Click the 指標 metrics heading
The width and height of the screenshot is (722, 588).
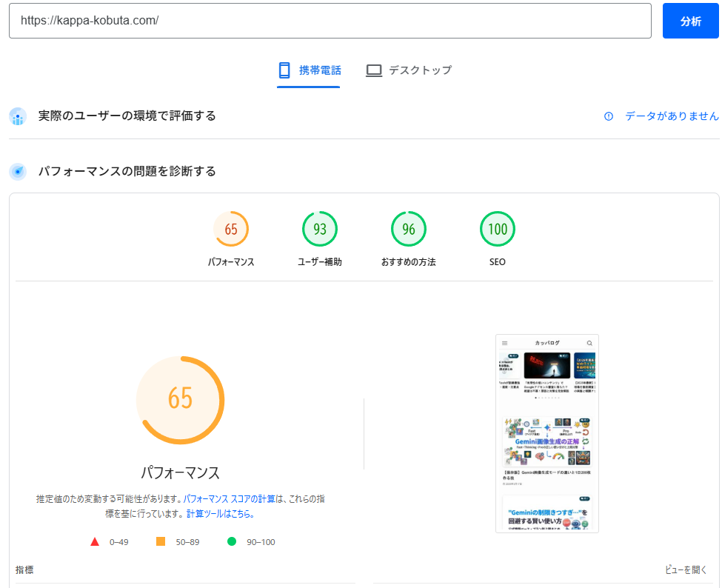point(24,569)
